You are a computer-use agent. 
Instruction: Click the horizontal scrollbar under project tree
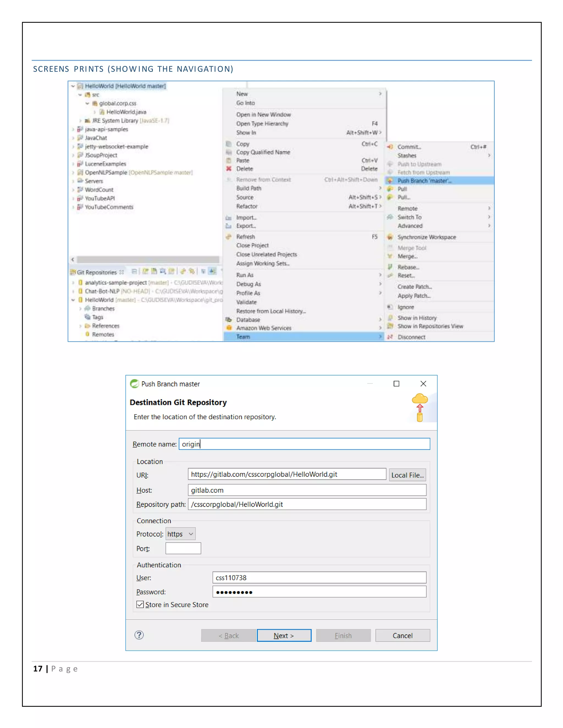(x=147, y=259)
